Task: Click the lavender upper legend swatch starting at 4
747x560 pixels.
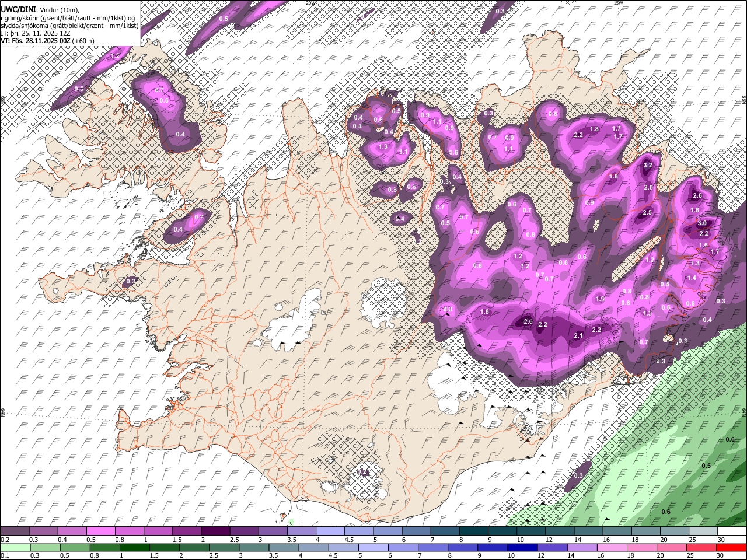Action: (x=330, y=531)
